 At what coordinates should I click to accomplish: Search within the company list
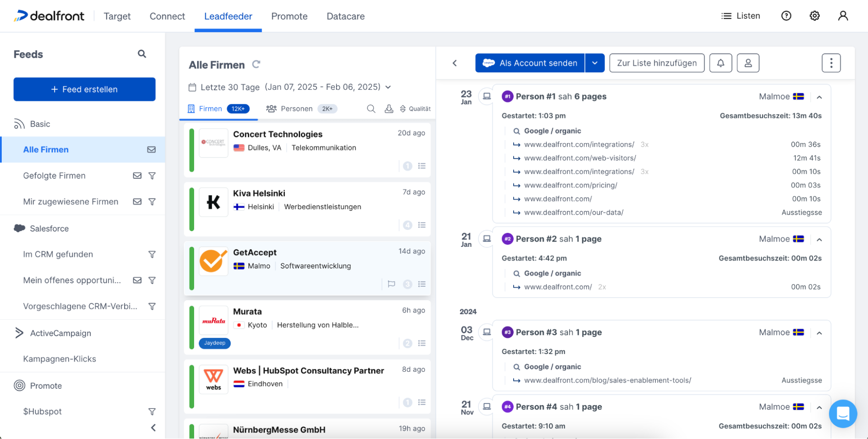click(371, 108)
